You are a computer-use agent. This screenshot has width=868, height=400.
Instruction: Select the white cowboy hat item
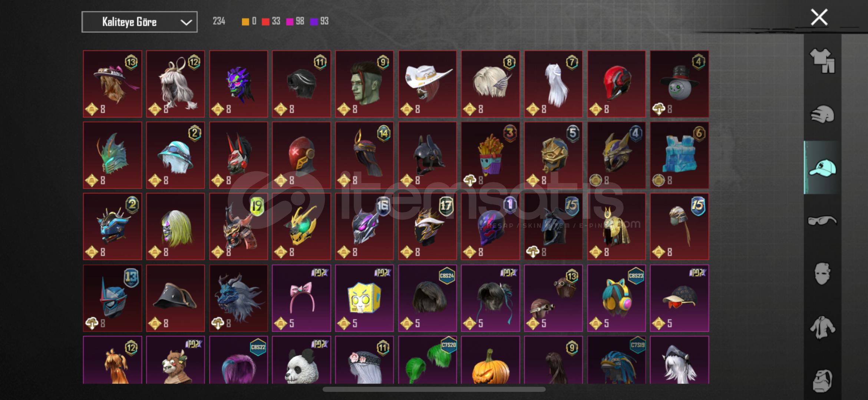[x=428, y=84]
